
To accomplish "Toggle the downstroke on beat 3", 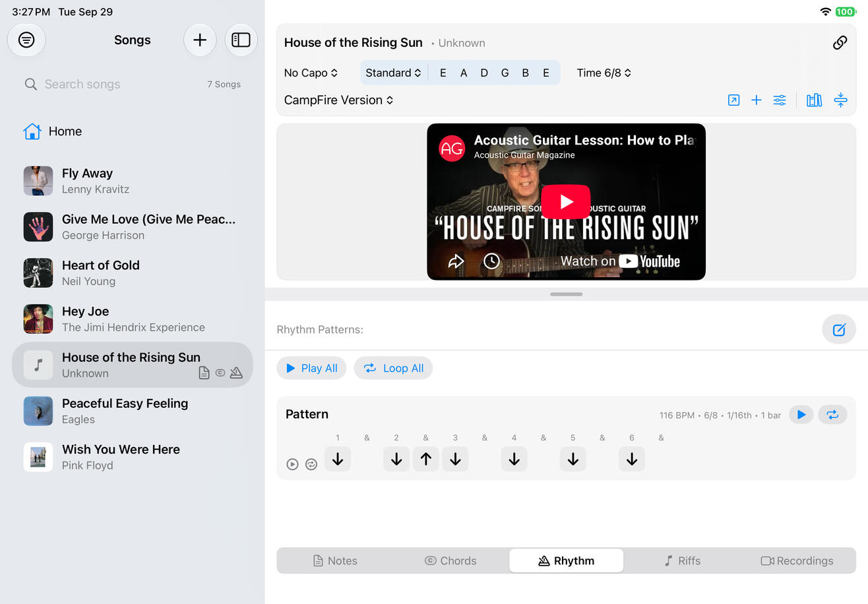I will click(455, 459).
